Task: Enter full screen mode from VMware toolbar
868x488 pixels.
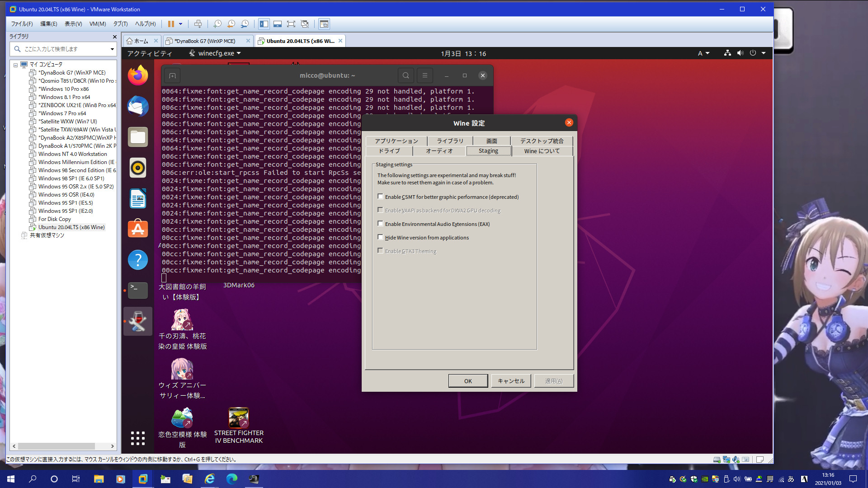Action: (x=291, y=24)
